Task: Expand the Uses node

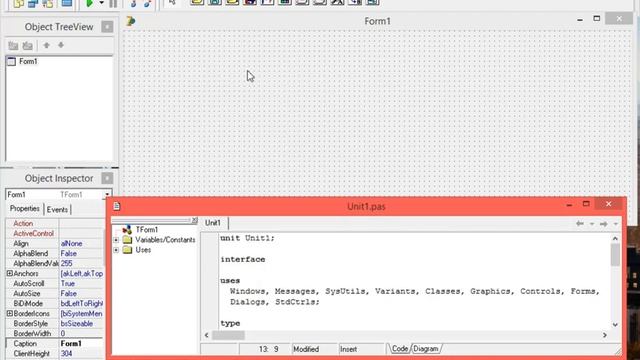Action: pyautogui.click(x=116, y=250)
